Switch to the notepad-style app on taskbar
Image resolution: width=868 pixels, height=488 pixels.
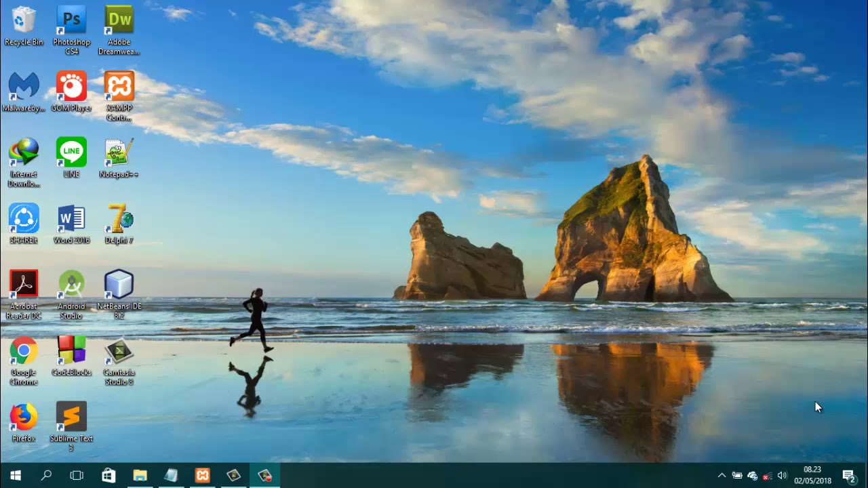click(171, 476)
